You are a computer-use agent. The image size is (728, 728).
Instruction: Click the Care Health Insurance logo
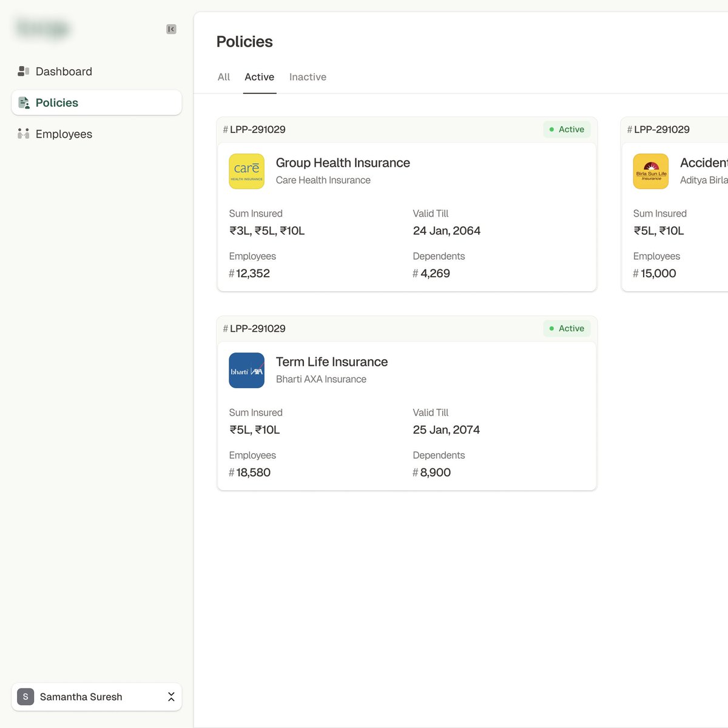(x=246, y=171)
